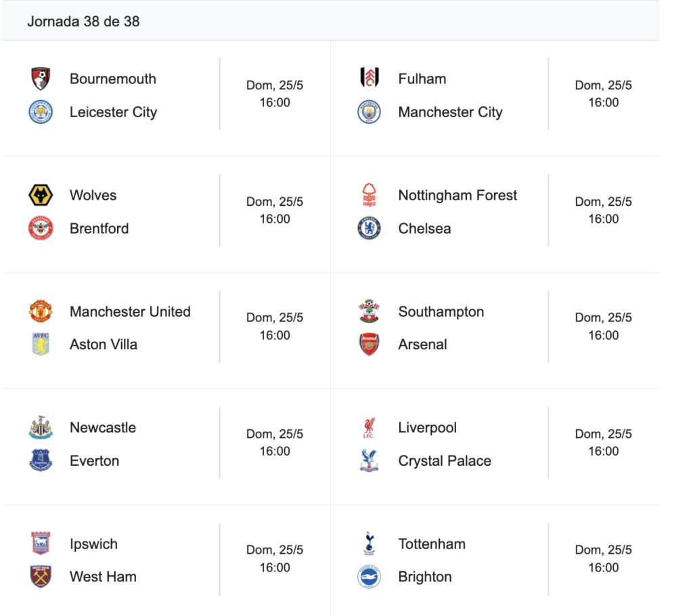Click the Tottenham cockerel crest

(x=369, y=544)
